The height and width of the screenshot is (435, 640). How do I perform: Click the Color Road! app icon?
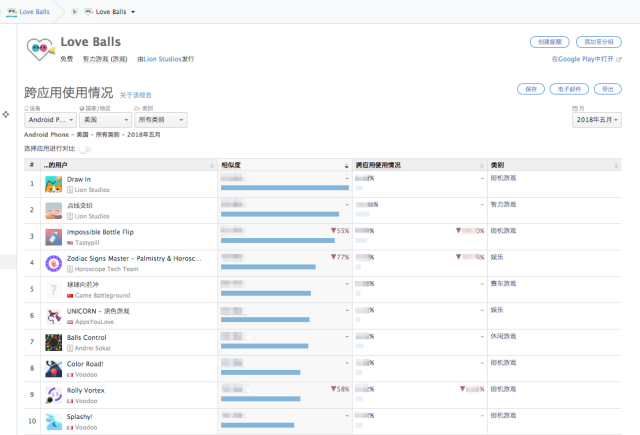click(53, 369)
